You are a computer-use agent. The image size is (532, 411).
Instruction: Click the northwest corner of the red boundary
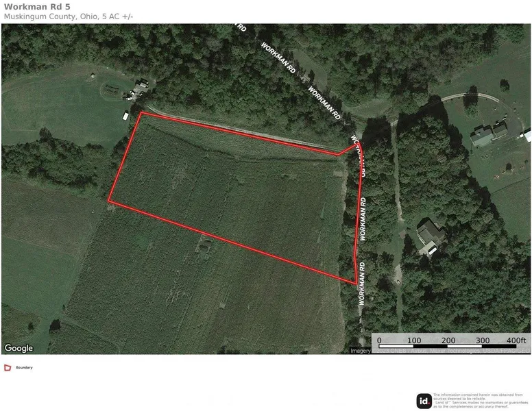[x=141, y=113]
